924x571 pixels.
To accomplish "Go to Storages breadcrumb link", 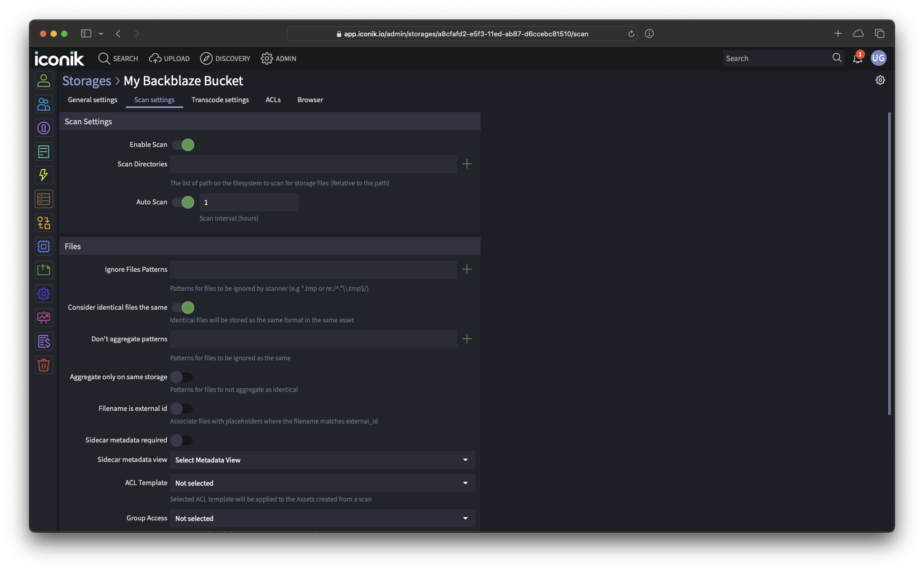I will point(86,81).
